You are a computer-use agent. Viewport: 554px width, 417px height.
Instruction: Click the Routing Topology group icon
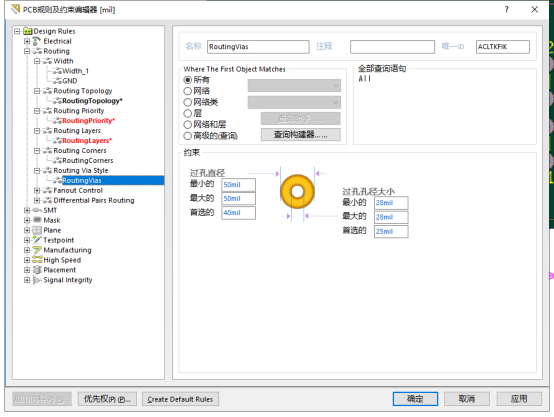[47, 91]
